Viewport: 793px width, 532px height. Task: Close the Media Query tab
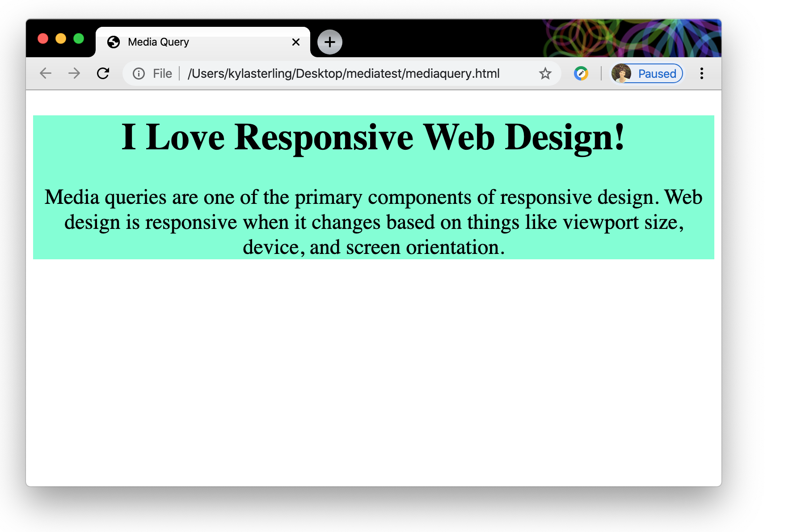click(295, 42)
